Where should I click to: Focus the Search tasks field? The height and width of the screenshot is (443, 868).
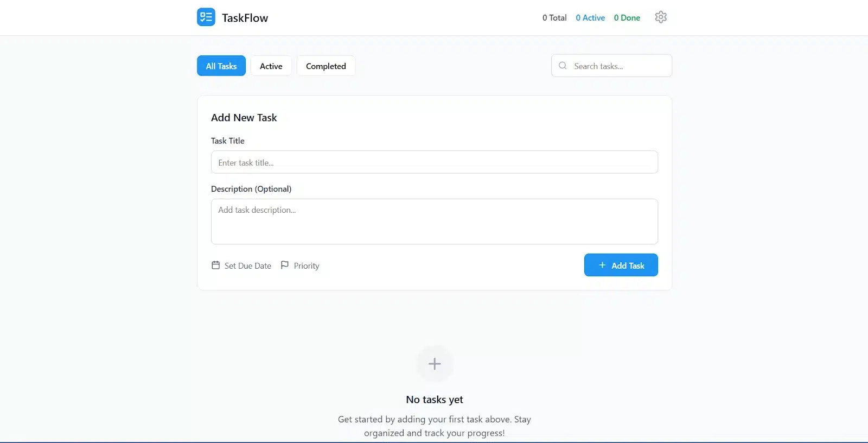click(x=611, y=66)
